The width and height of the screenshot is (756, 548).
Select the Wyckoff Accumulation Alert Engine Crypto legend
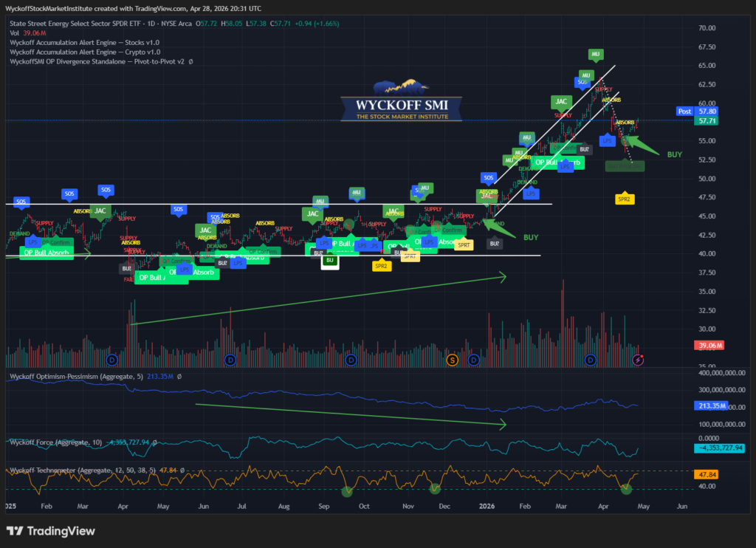tap(85, 52)
